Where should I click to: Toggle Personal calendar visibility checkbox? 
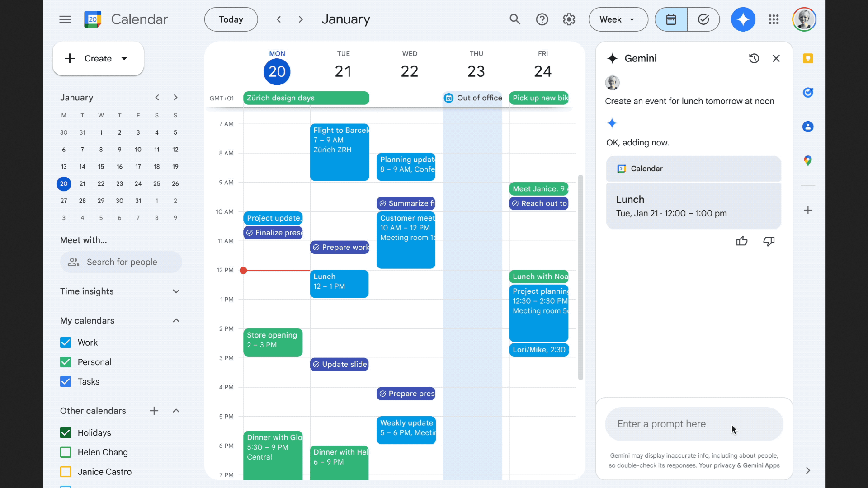66,361
